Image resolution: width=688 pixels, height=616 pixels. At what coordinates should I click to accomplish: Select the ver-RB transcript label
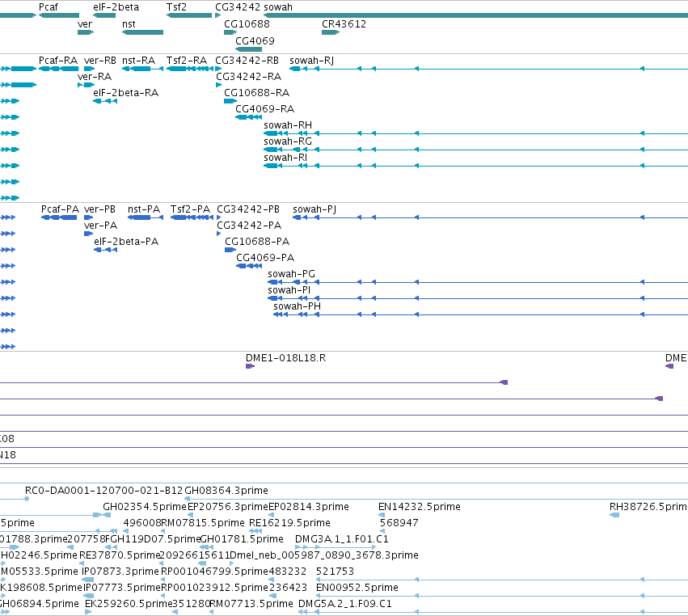click(x=100, y=61)
